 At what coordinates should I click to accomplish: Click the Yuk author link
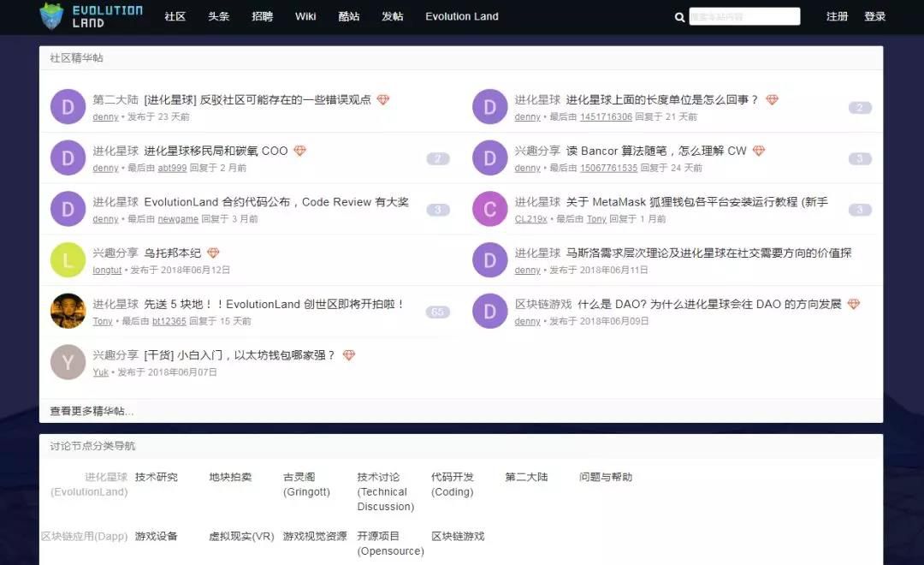click(100, 372)
